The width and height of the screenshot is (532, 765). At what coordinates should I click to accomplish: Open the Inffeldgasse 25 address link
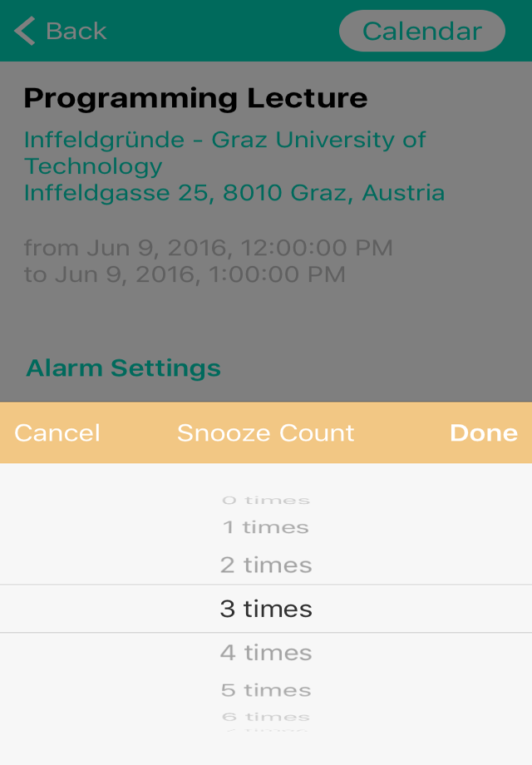[x=234, y=193]
